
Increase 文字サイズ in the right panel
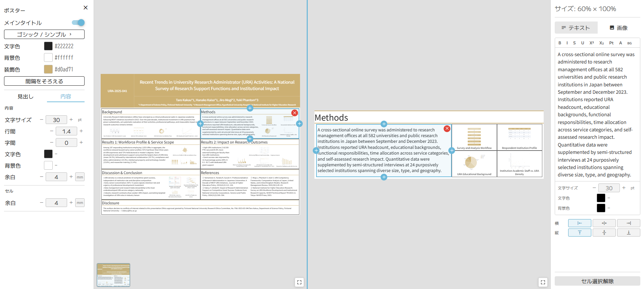click(x=624, y=188)
